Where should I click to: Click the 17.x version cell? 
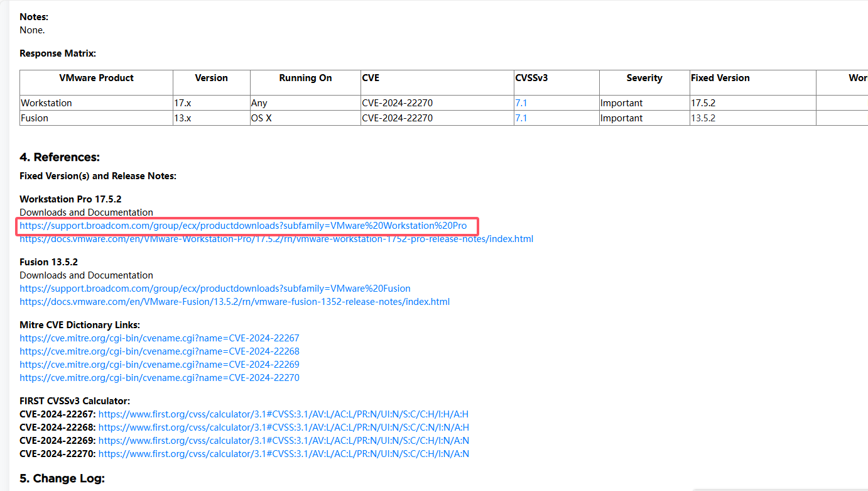(x=211, y=103)
